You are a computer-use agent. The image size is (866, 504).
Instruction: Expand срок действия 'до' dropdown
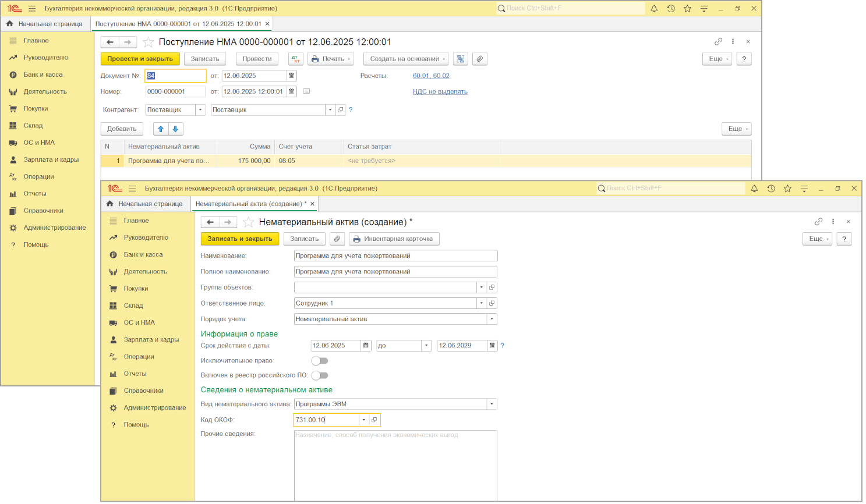427,346
